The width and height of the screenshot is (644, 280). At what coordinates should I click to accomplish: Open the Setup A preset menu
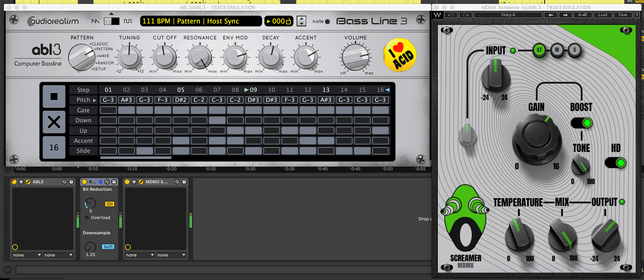[x=508, y=15]
